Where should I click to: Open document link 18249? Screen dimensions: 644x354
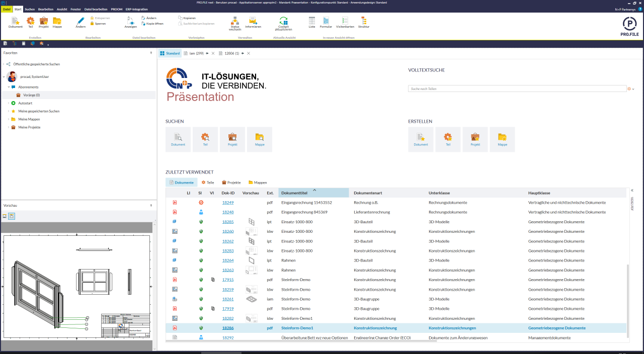[x=228, y=202]
